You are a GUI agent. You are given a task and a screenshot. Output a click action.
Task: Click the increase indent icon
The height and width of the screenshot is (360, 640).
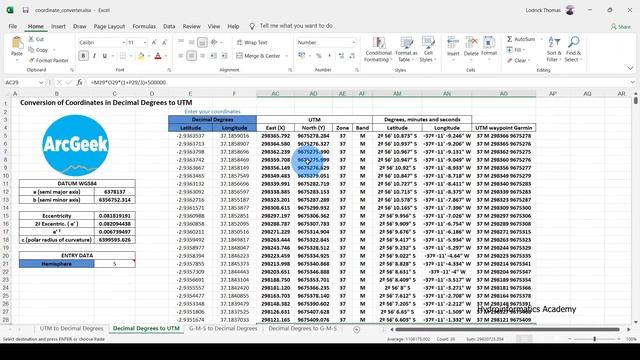(x=224, y=56)
